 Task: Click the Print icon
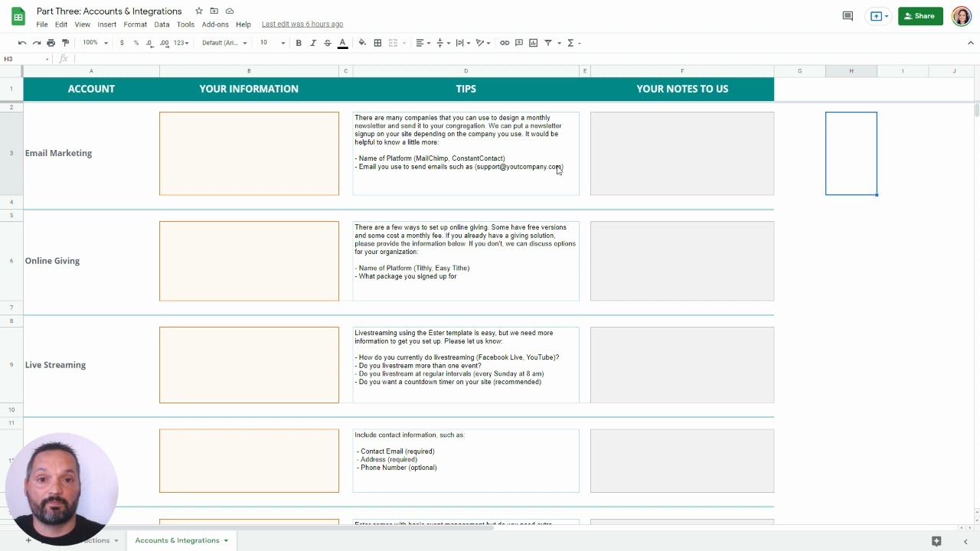click(51, 43)
